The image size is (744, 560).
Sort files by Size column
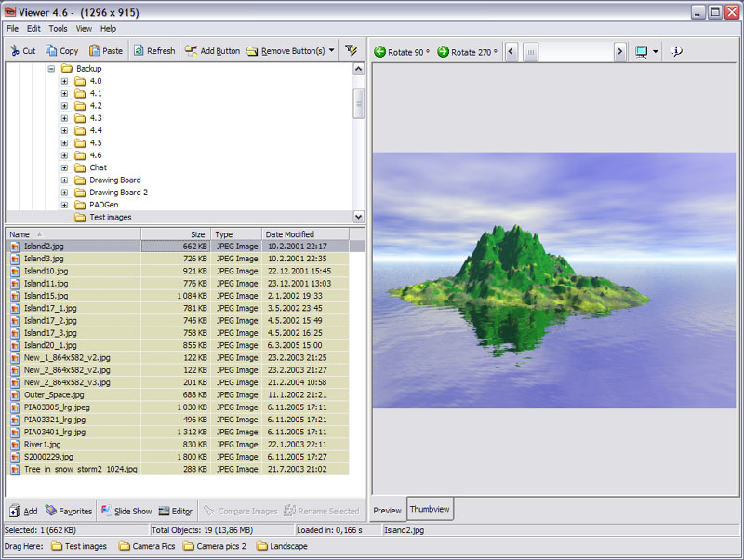tap(176, 234)
